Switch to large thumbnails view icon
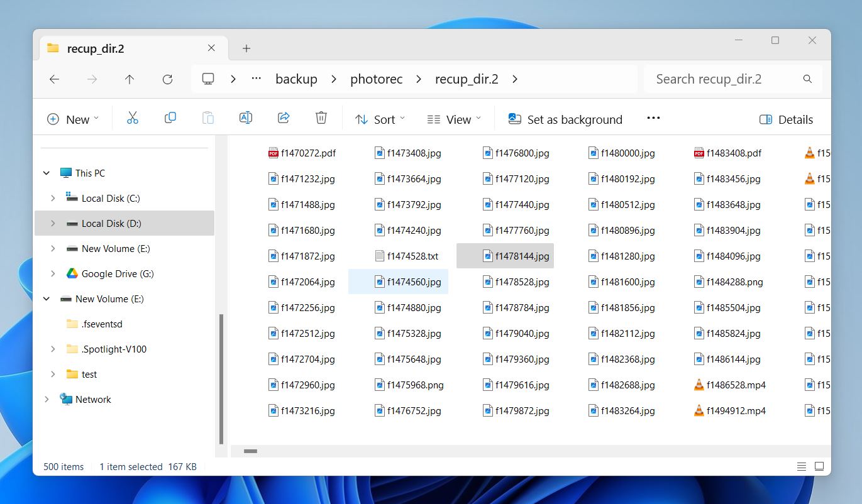 pos(819,466)
